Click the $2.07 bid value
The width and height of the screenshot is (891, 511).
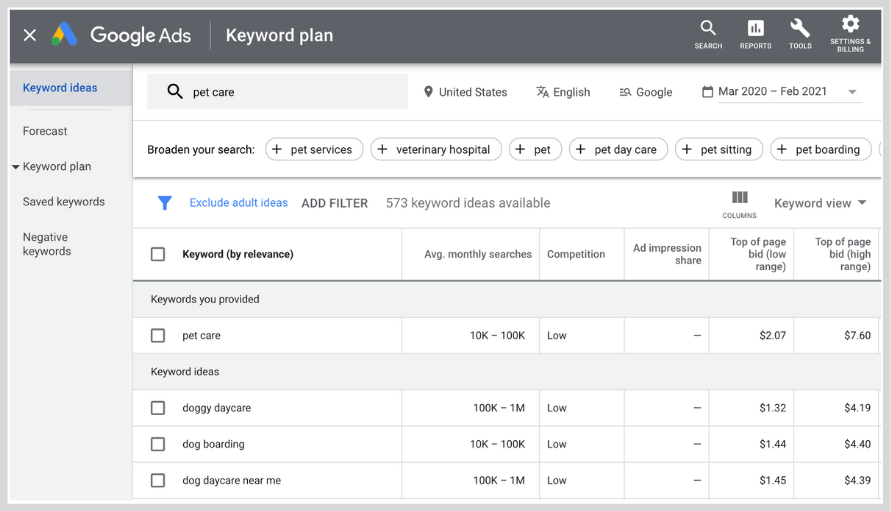[x=773, y=335]
